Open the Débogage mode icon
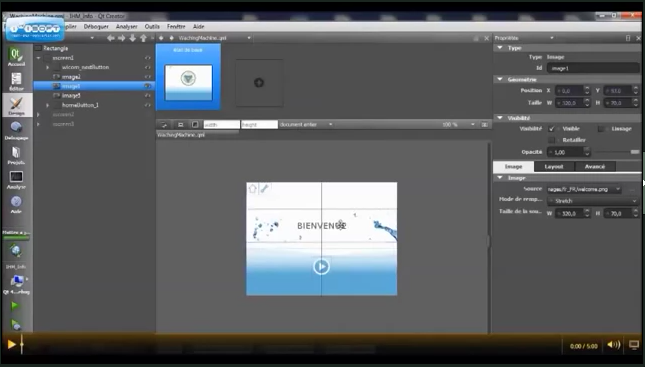 (x=16, y=130)
